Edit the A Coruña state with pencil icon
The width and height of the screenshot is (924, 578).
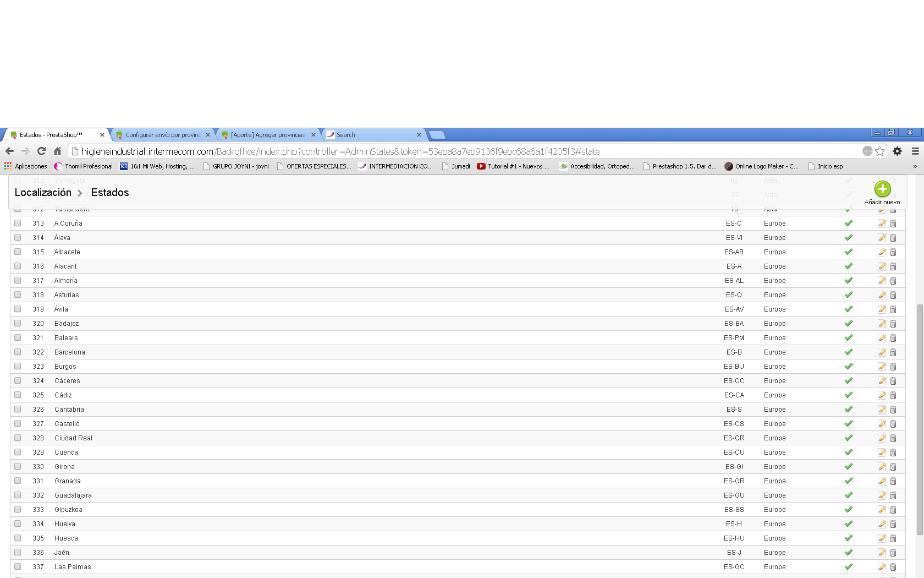882,223
